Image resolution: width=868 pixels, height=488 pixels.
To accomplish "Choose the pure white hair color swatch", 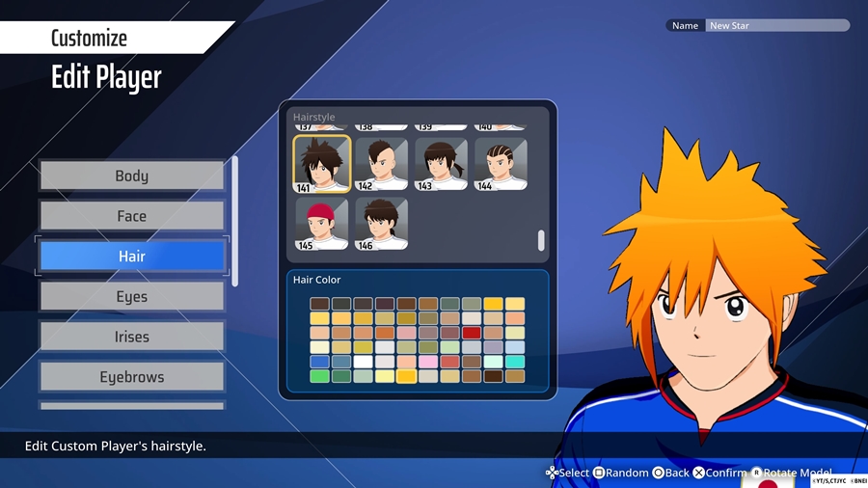I will pyautogui.click(x=363, y=362).
